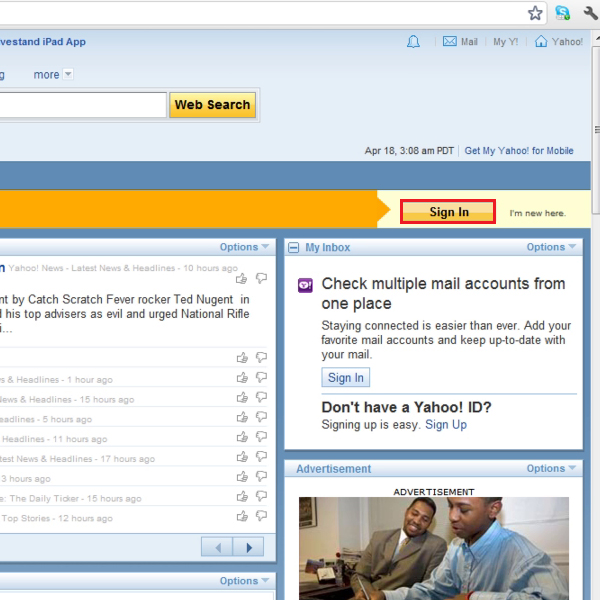Thumbs up The Daily Ticker headline

coord(242,497)
